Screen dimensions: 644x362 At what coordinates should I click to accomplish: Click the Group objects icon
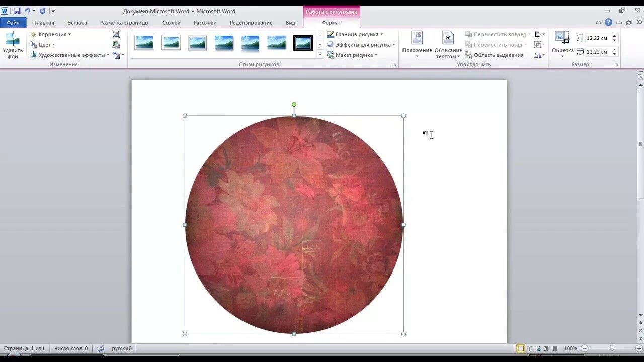click(x=538, y=45)
